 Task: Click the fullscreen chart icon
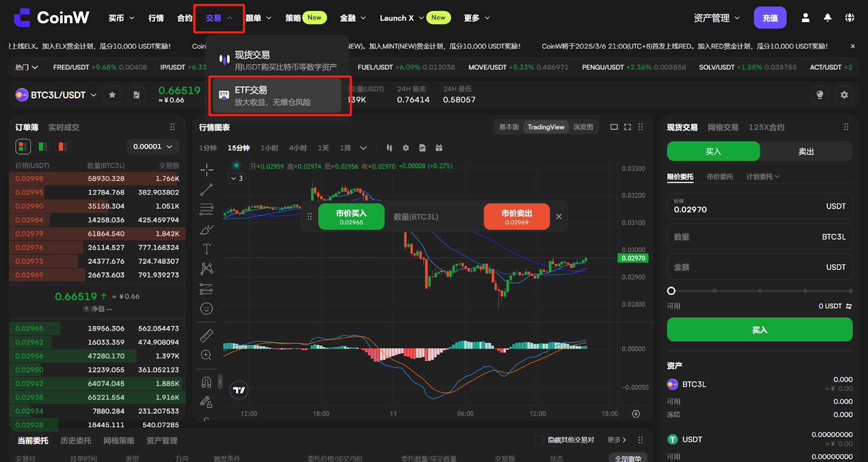[x=628, y=127]
